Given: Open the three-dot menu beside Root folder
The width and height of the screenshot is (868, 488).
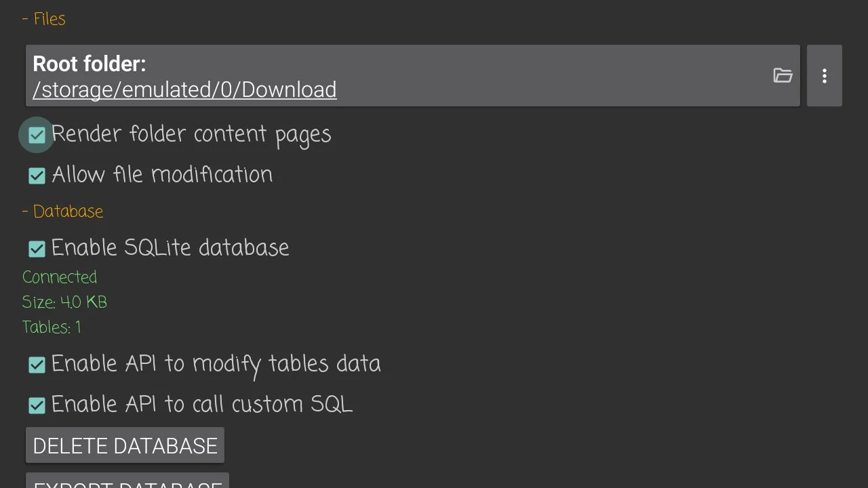Looking at the screenshot, I should 825,76.
